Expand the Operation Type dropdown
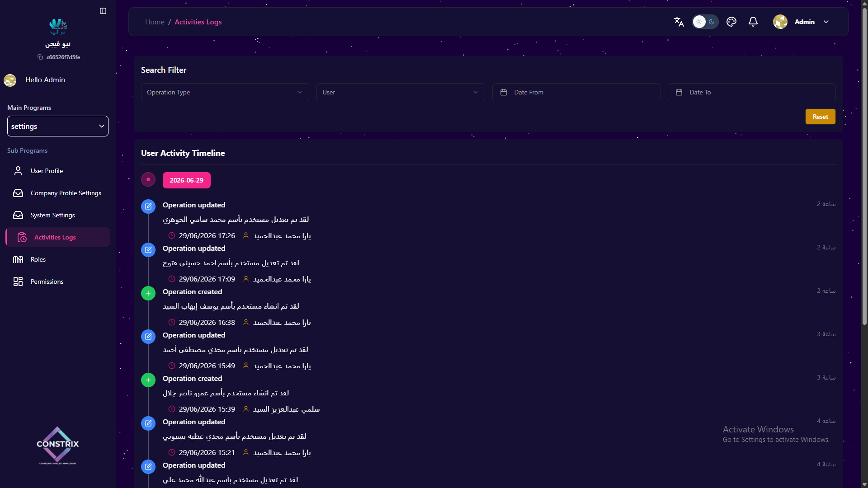Screen dimensions: 868x488 point(225,92)
